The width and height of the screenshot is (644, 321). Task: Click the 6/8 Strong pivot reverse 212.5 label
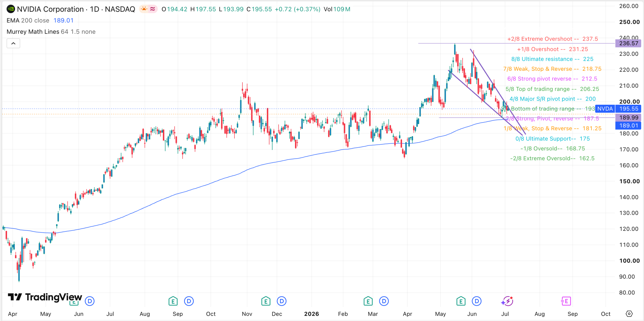tap(552, 79)
